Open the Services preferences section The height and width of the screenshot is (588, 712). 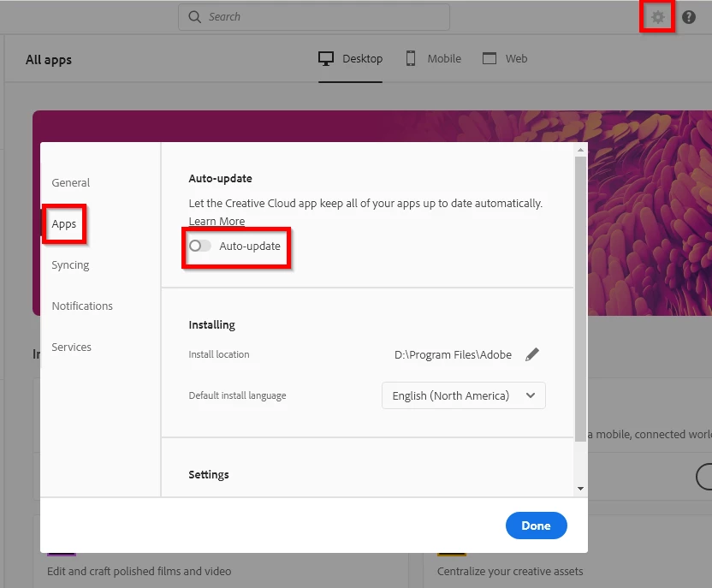pyautogui.click(x=71, y=347)
